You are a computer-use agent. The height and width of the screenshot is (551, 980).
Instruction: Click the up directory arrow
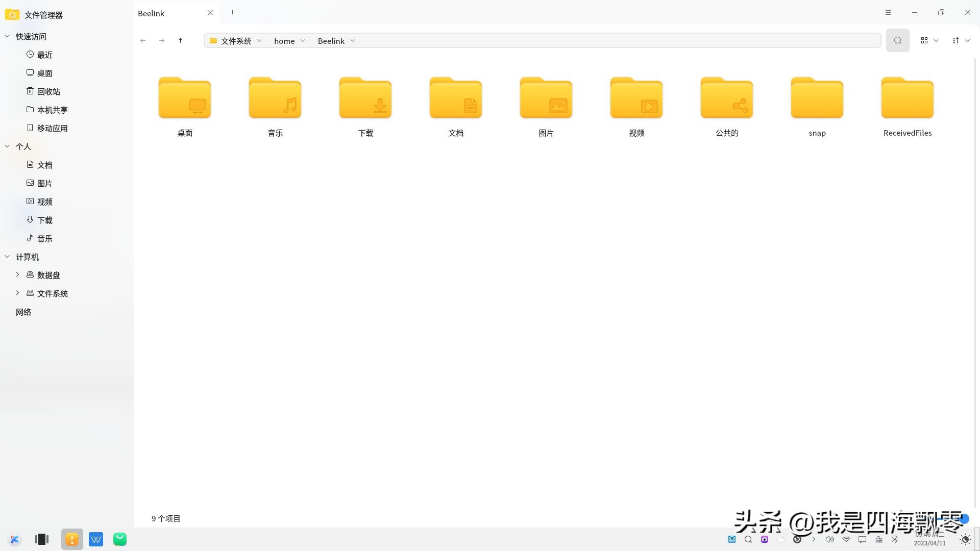[180, 40]
